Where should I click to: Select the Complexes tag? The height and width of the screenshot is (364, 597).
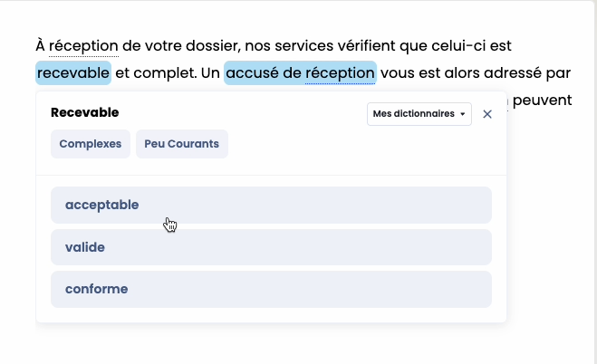(91, 144)
